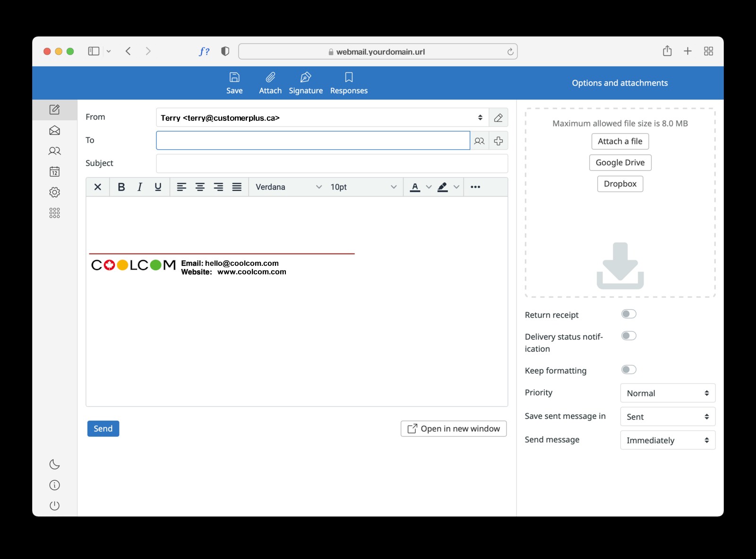Screen dimensions: 756x559
Task: Reload page in address bar
Action: 510,52
